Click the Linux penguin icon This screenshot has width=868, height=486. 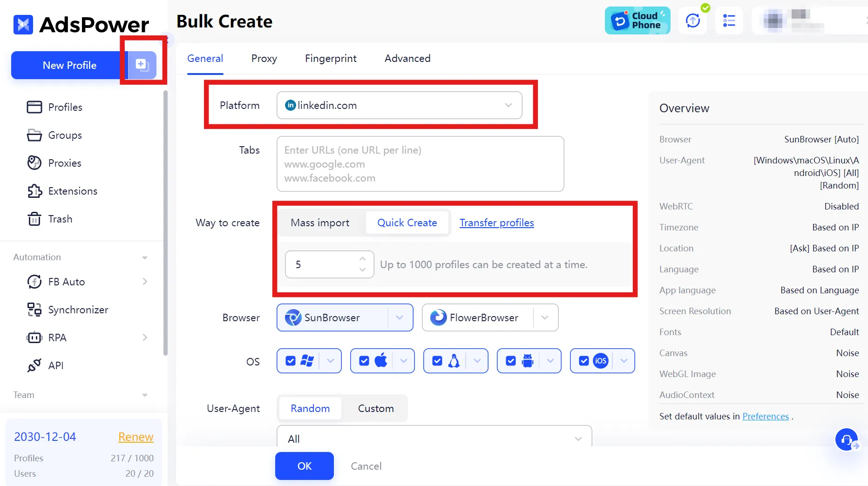click(454, 361)
